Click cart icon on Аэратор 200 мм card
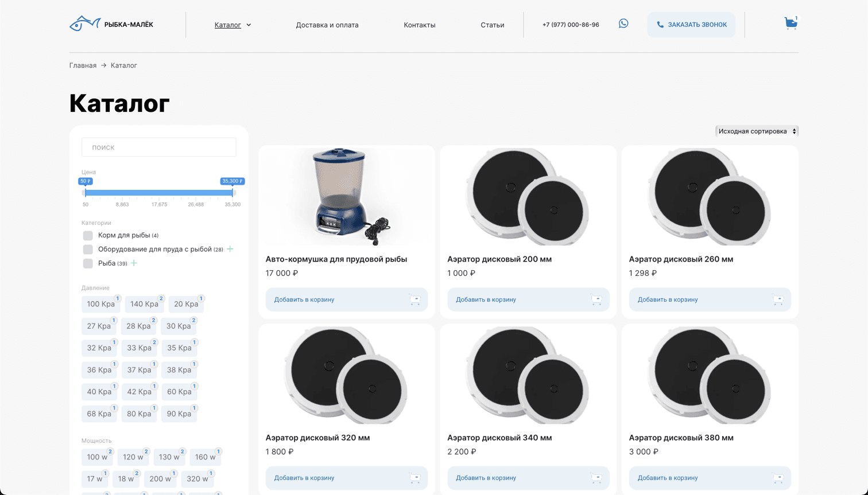This screenshot has width=868, height=495. (x=596, y=299)
